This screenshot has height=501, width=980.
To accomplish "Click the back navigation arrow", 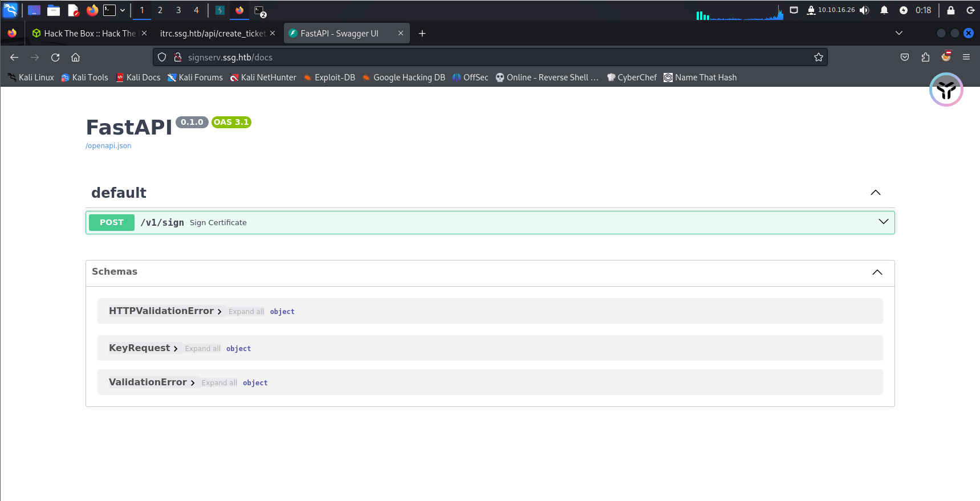I will [14, 57].
